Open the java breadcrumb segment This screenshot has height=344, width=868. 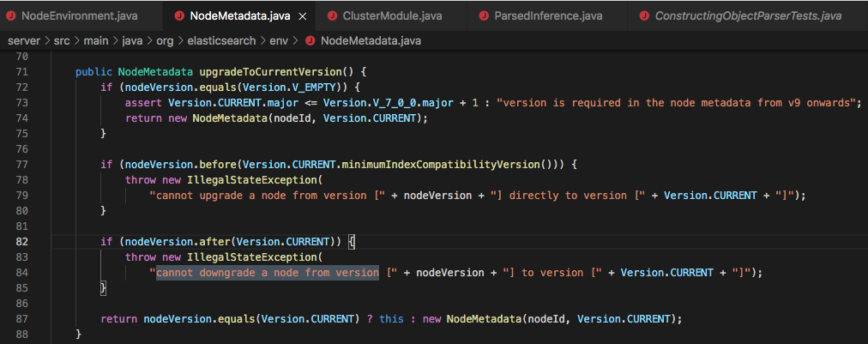point(133,41)
